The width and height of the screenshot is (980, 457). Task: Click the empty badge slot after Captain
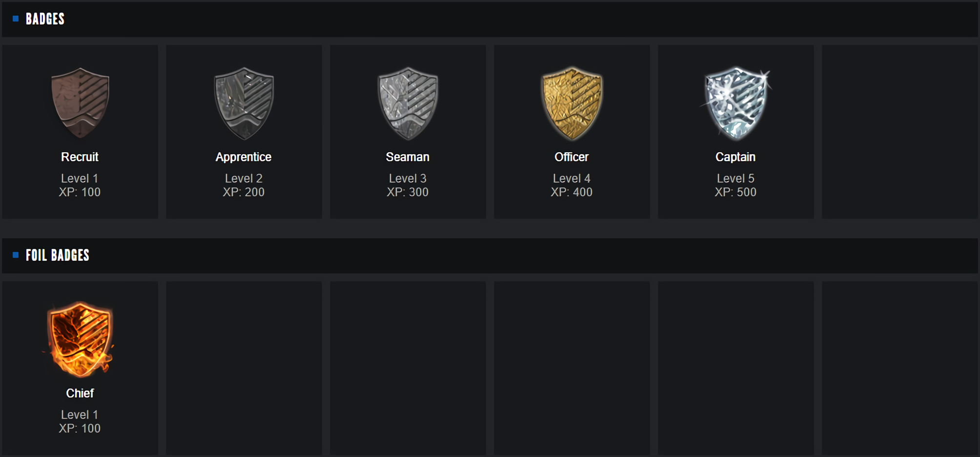(x=900, y=132)
